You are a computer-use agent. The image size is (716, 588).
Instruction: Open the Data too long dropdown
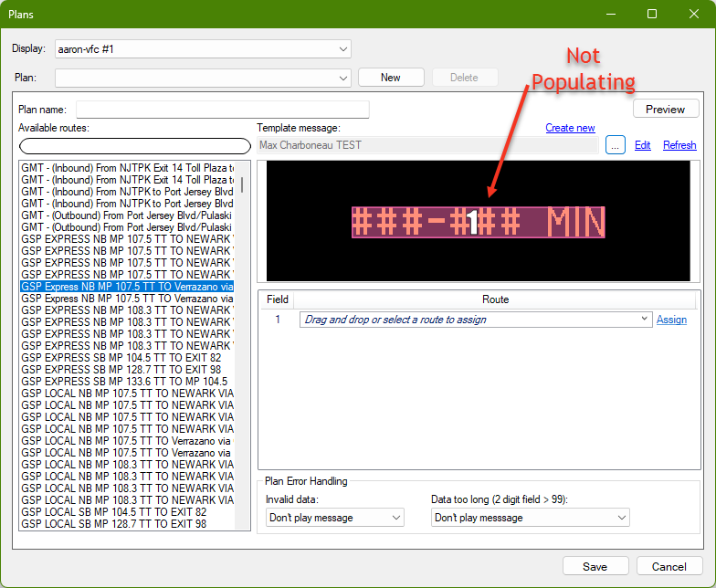530,518
